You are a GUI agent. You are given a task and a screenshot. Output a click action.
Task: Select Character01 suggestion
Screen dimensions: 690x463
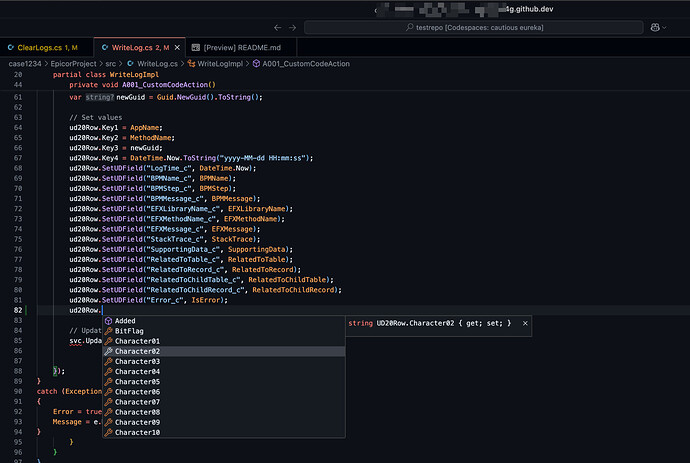pyautogui.click(x=224, y=341)
